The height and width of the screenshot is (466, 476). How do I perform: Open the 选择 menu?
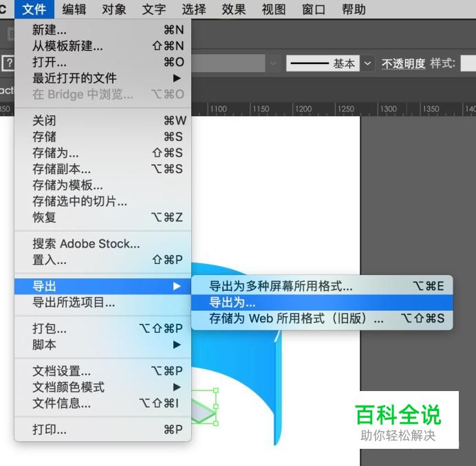click(194, 10)
